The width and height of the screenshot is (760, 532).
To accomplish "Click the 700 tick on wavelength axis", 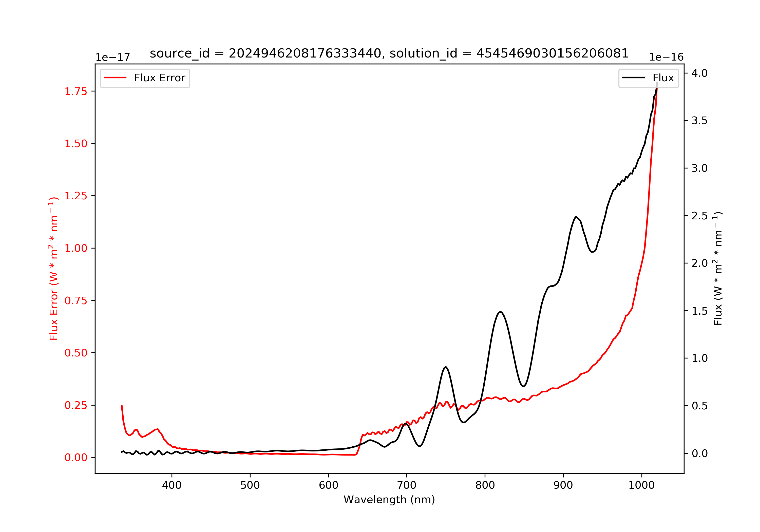I will point(407,485).
